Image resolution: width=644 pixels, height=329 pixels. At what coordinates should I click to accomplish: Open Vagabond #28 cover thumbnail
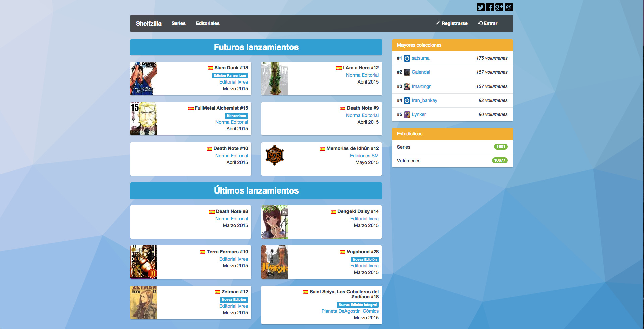coord(275,262)
